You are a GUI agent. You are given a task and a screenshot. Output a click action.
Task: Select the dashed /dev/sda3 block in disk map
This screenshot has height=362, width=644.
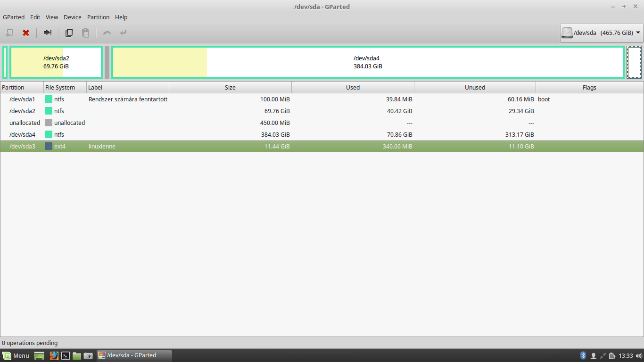pyautogui.click(x=634, y=62)
